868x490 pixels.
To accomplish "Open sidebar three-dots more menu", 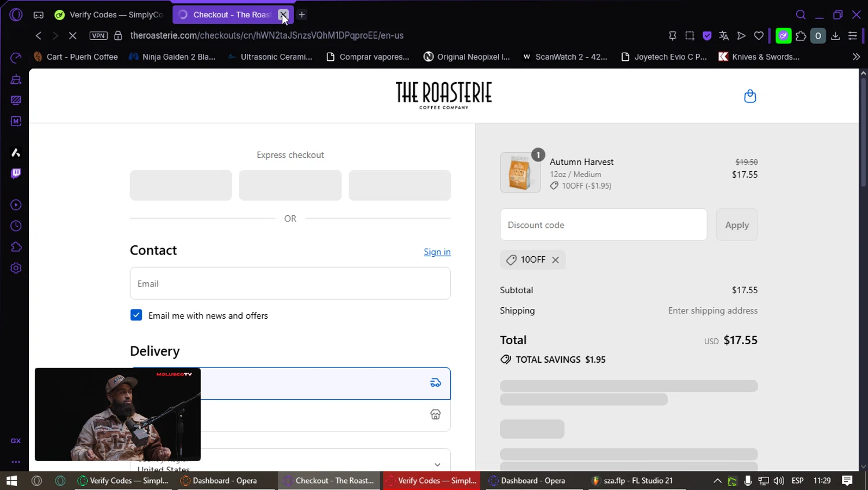I will (x=16, y=462).
